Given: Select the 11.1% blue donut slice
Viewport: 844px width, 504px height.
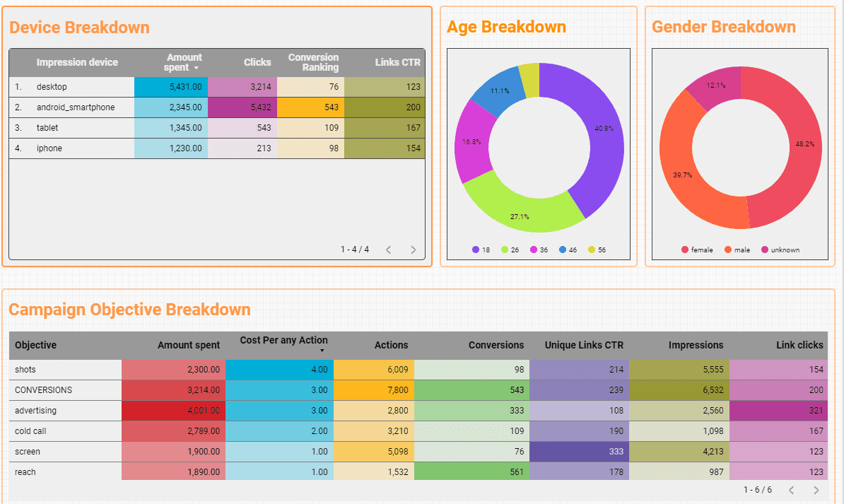Looking at the screenshot, I should 500,91.
